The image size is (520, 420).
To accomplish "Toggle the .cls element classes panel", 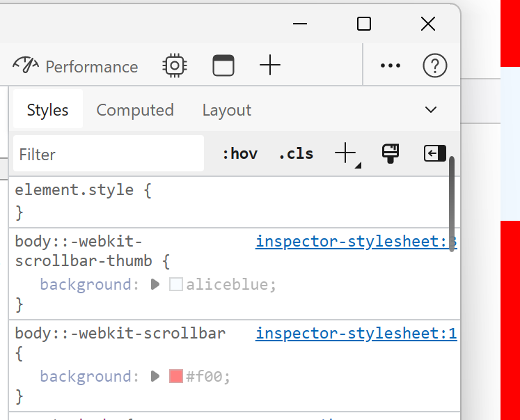I will 296,154.
